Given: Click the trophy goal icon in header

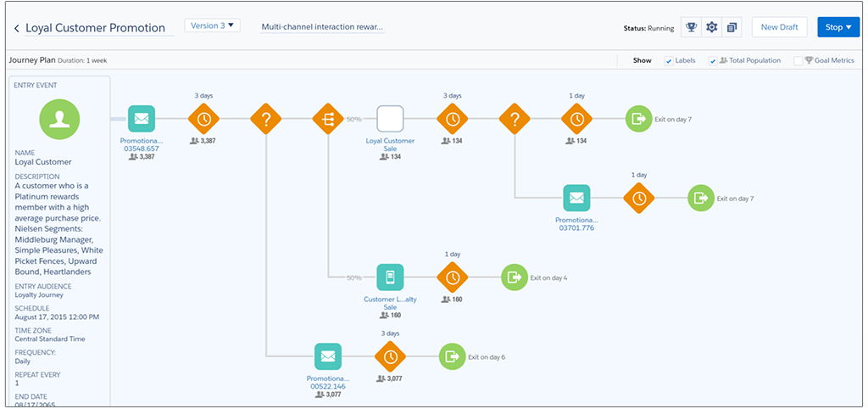Looking at the screenshot, I should click(691, 27).
